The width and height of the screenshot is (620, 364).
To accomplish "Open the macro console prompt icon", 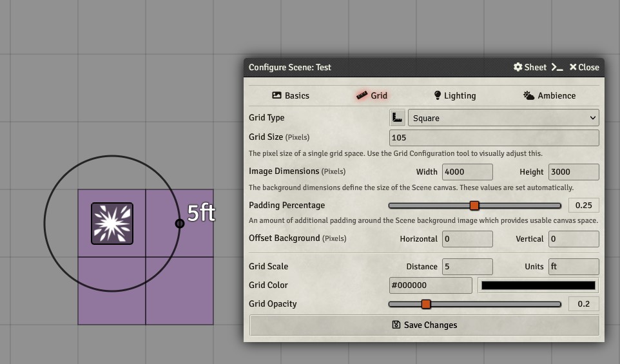I will [x=557, y=67].
